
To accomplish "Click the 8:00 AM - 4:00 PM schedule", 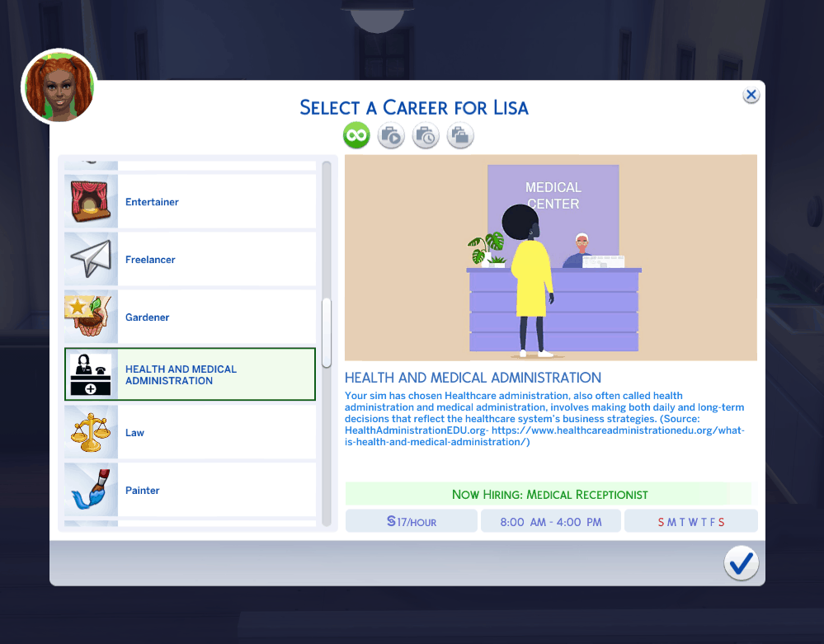I will (550, 522).
